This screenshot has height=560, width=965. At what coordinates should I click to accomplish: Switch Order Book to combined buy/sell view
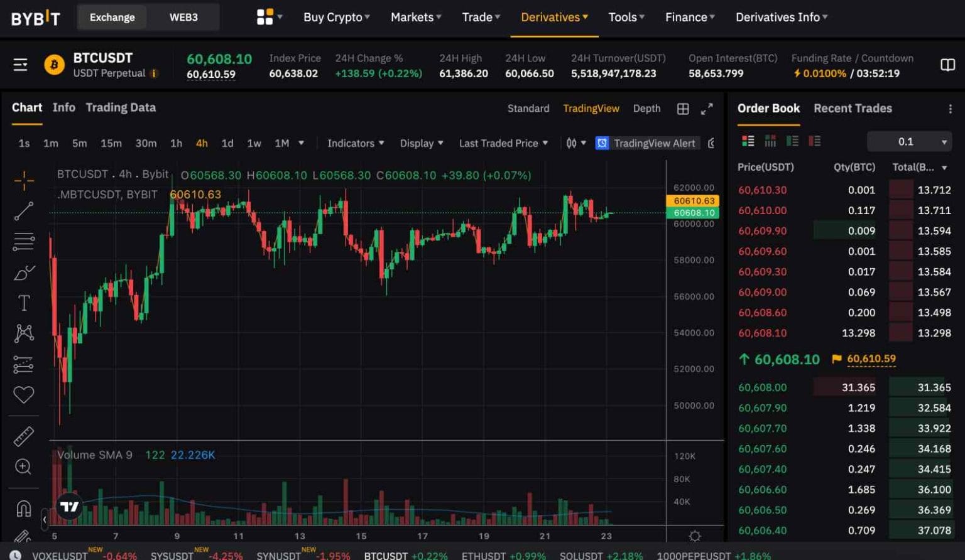(748, 141)
